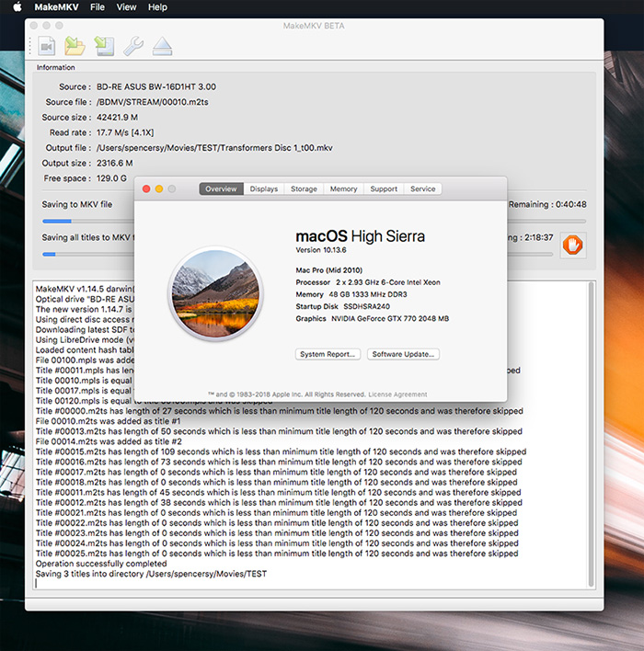Click the Mac Pro (Mid 2010) model text

[328, 270]
